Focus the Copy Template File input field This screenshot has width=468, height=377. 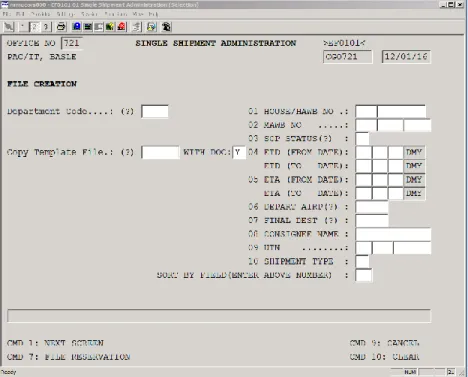pyautogui.click(x=160, y=152)
